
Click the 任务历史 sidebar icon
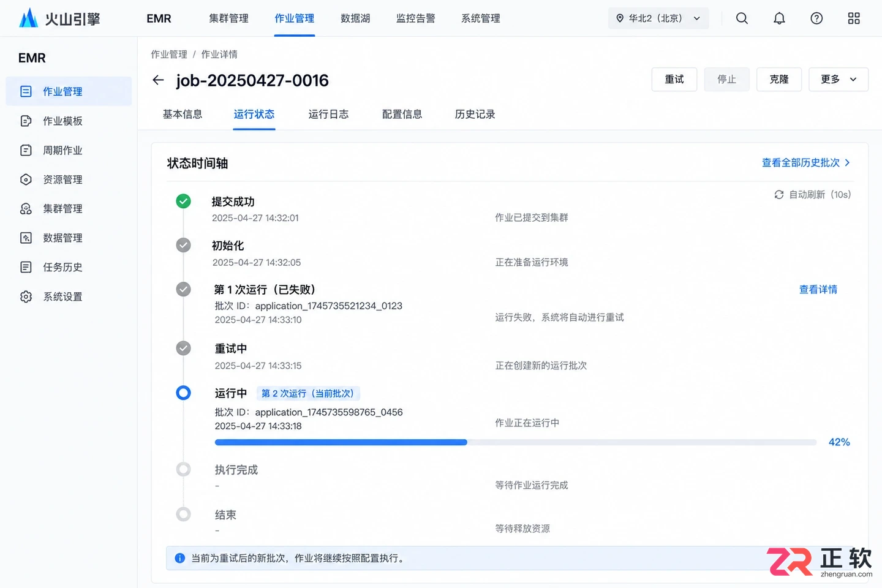[26, 267]
